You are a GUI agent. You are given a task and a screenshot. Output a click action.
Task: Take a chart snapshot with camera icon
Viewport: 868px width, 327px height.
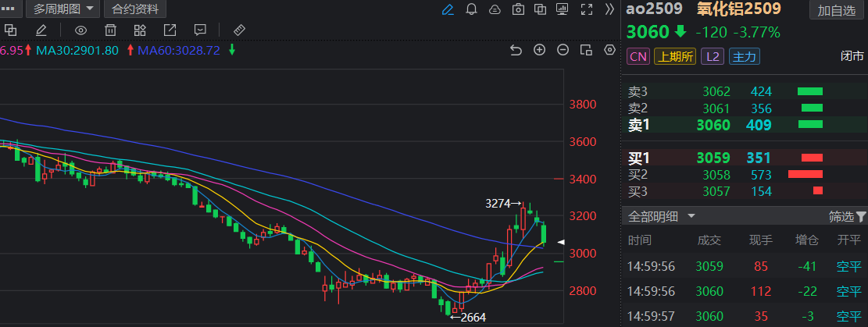518,9
